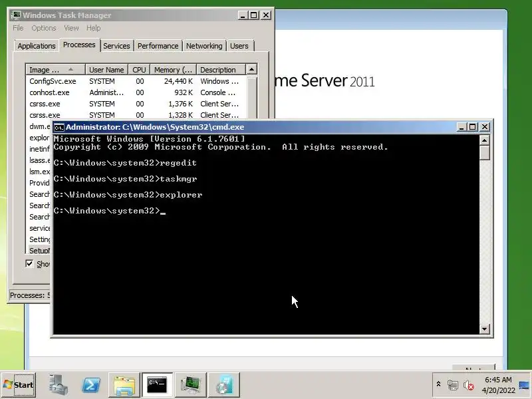This screenshot has height=399, width=532.
Task: Sort processes by Description column
Action: click(x=221, y=70)
